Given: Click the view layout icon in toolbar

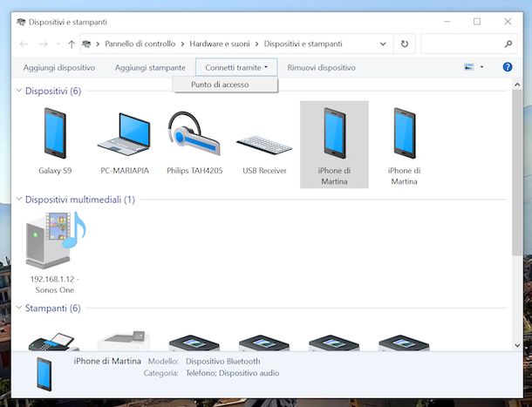Looking at the screenshot, I should click(x=469, y=67).
